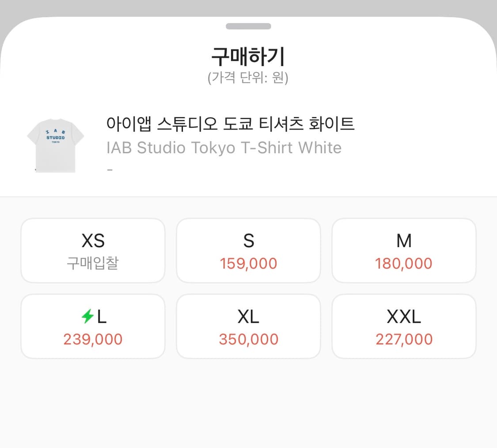Click the 350,000 price text on size XL
The width and height of the screenshot is (497, 448).
pos(248,339)
